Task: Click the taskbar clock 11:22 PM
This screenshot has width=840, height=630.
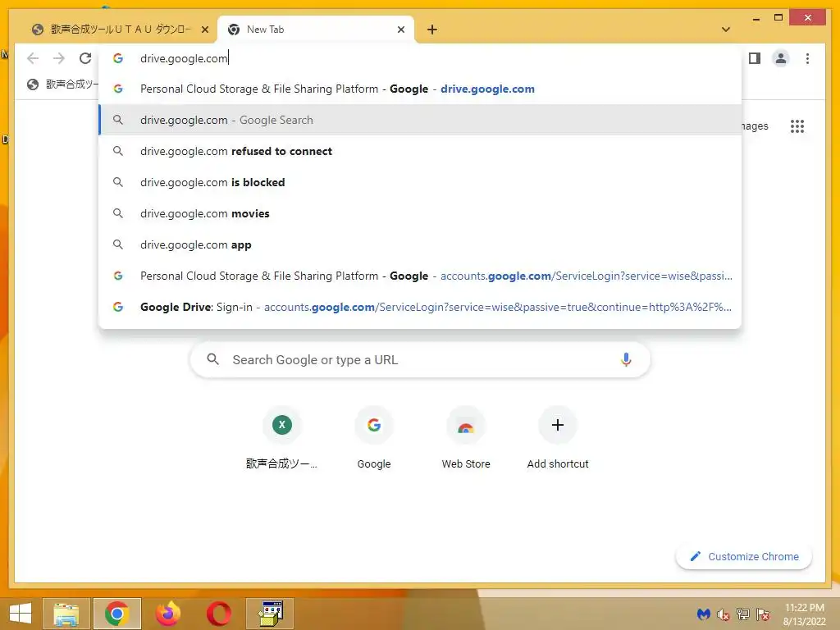Action: (805, 614)
